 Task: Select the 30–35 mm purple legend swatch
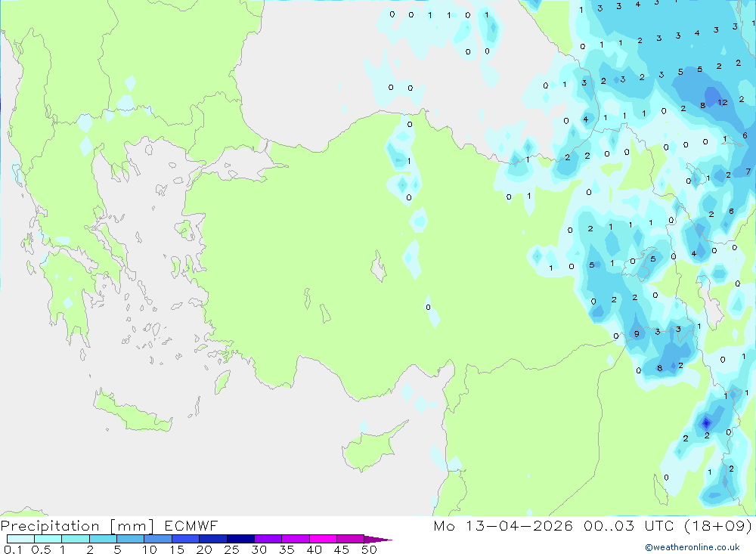[x=268, y=539]
